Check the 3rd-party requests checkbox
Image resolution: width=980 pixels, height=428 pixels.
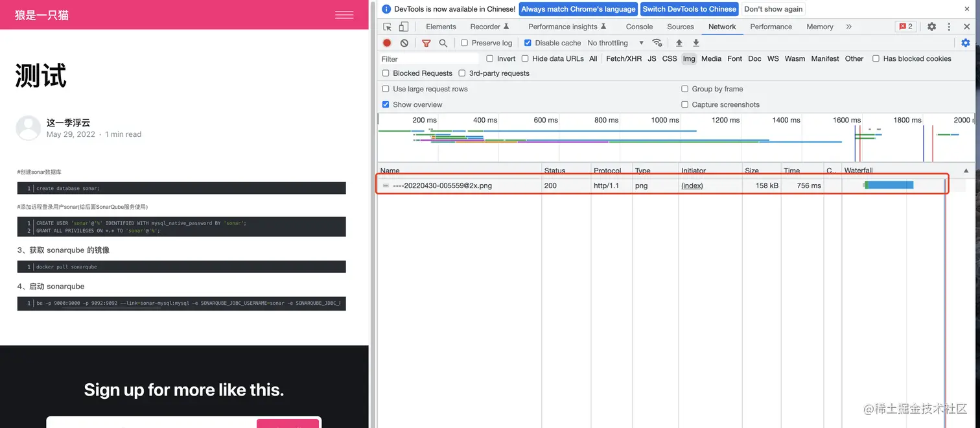tap(462, 73)
